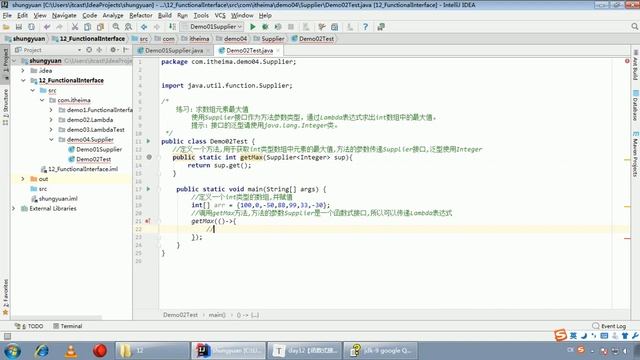
Task: Select Demo01Supplier class in project tree
Action: 99,149
